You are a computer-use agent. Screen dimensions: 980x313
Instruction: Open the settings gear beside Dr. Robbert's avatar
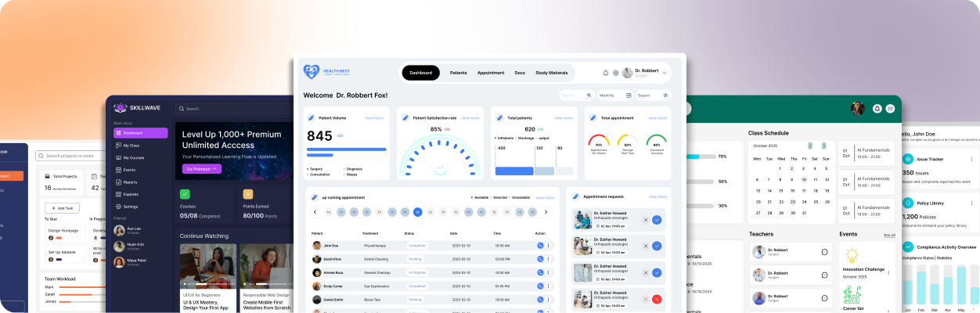pos(615,73)
